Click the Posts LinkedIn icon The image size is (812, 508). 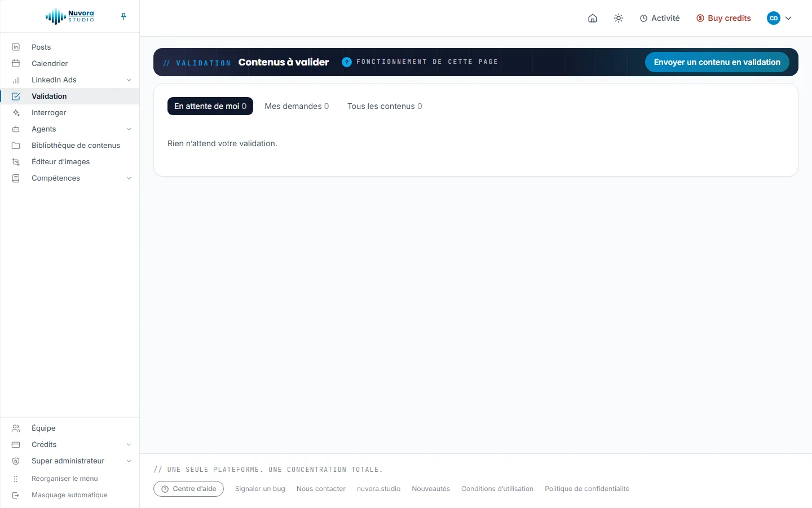click(16, 47)
